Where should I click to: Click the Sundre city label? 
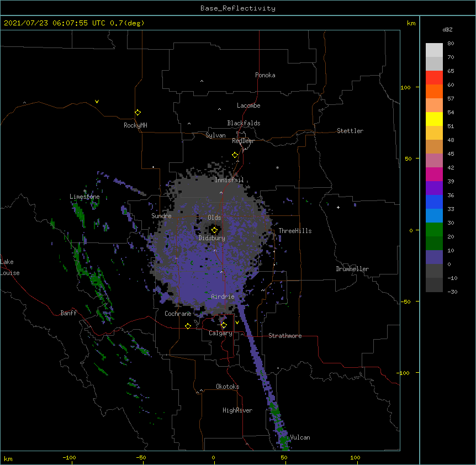click(161, 216)
